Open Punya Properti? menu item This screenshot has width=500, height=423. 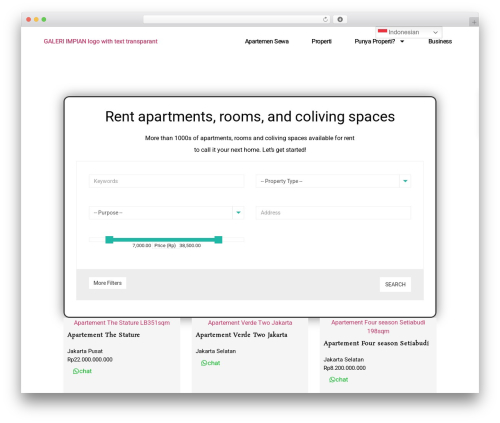[375, 41]
